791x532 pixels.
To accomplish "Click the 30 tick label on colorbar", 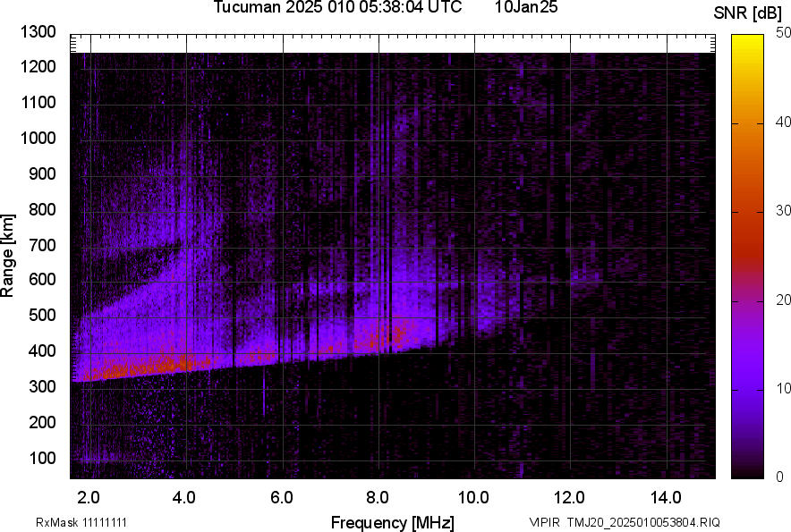I will tap(784, 211).
